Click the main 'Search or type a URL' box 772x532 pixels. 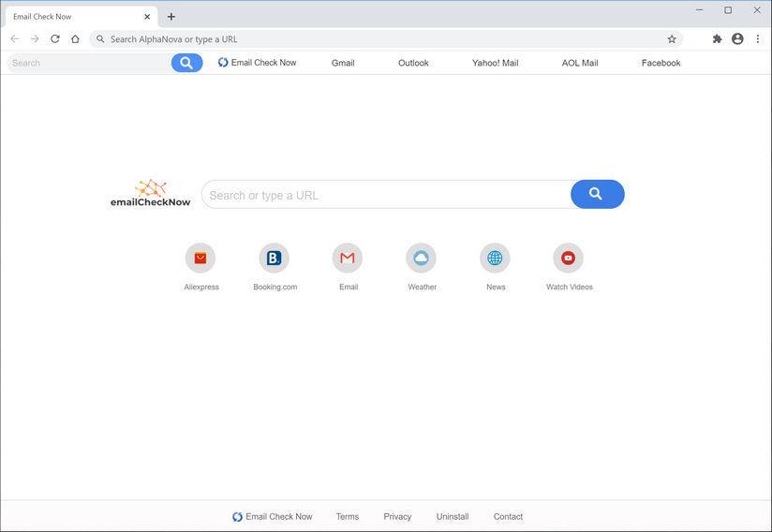[387, 195]
